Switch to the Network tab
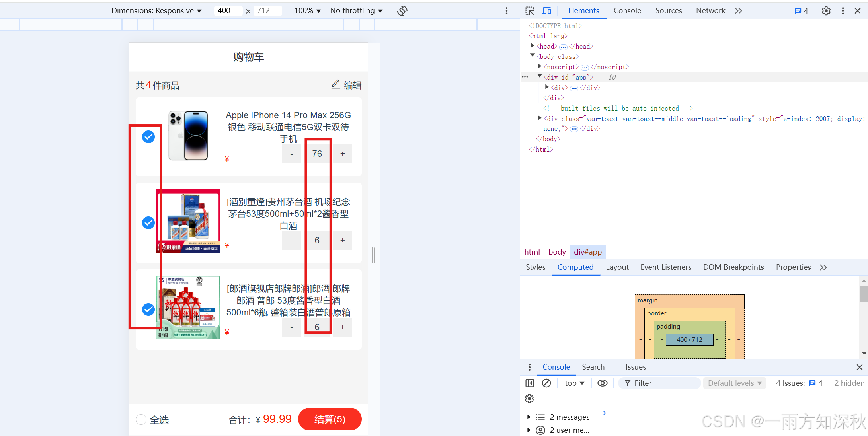Image resolution: width=868 pixels, height=436 pixels. (710, 11)
